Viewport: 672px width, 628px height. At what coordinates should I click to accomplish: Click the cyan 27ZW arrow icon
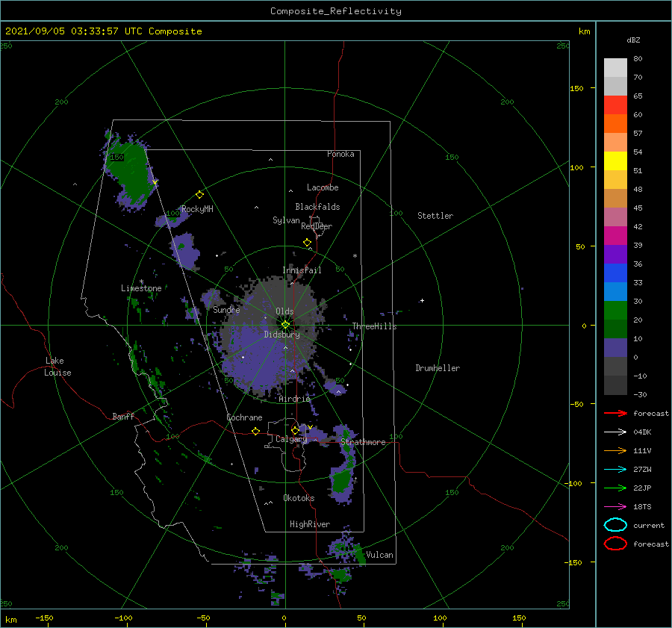tap(615, 470)
